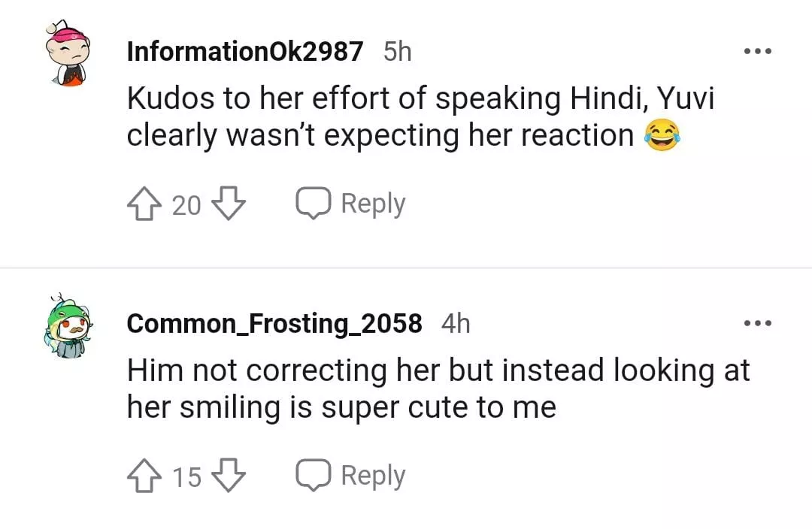
Task: Upvote Common_Frosting_2058's comment
Action: click(x=145, y=476)
